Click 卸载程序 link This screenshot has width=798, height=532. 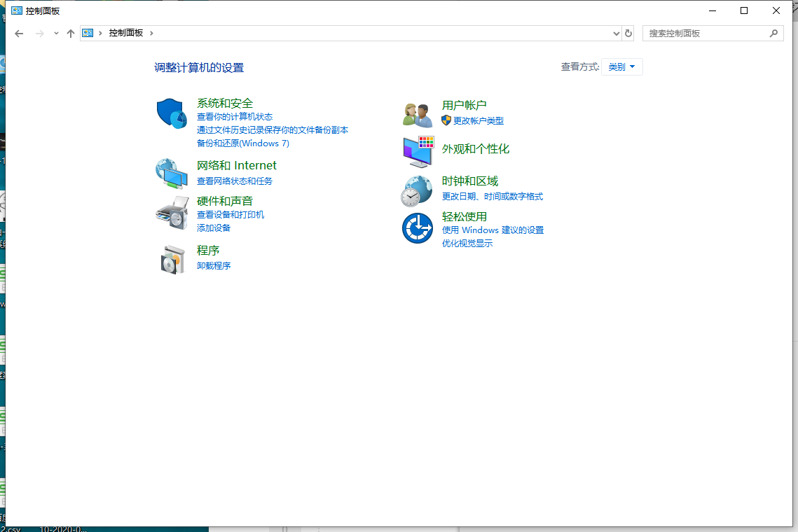click(x=214, y=265)
